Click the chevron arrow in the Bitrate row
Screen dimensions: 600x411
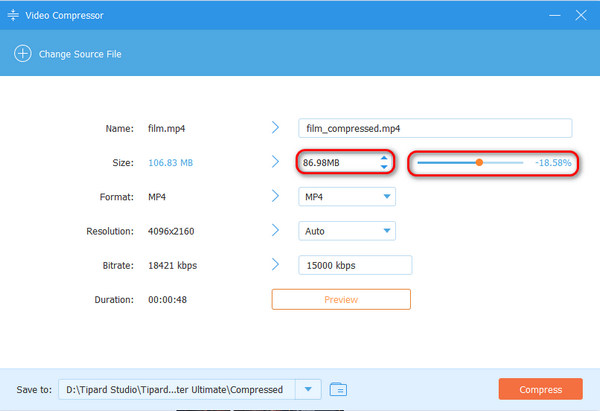click(275, 264)
